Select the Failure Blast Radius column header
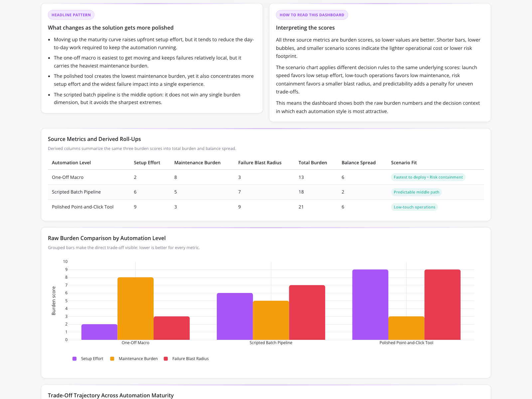Viewport: 532px width, 399px height. pos(260,163)
